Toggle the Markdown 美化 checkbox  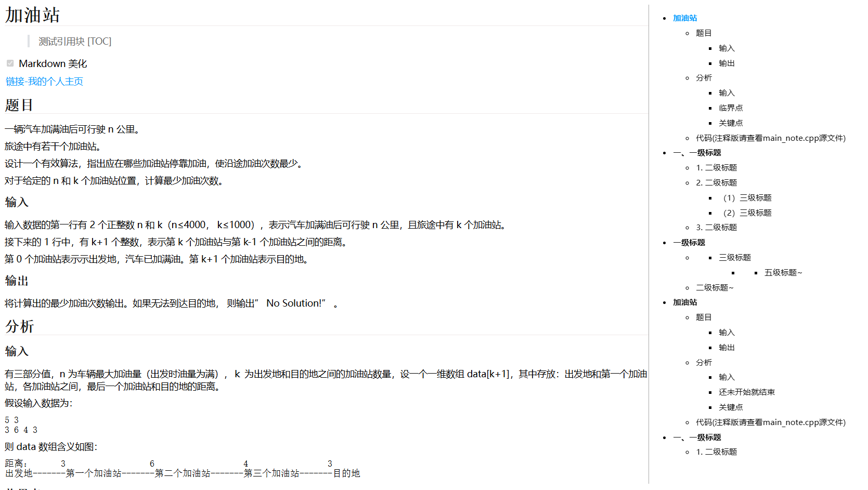10,63
